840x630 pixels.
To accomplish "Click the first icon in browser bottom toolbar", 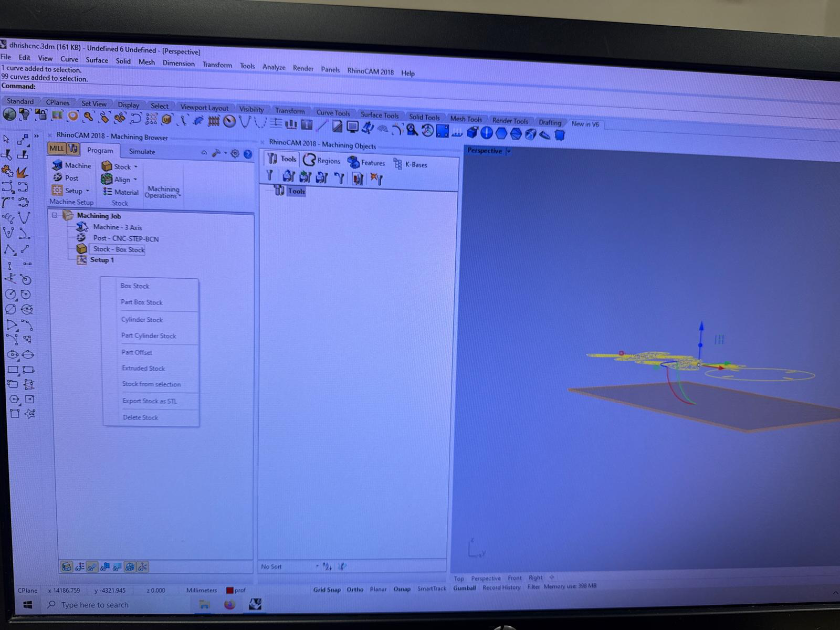I will click(67, 567).
